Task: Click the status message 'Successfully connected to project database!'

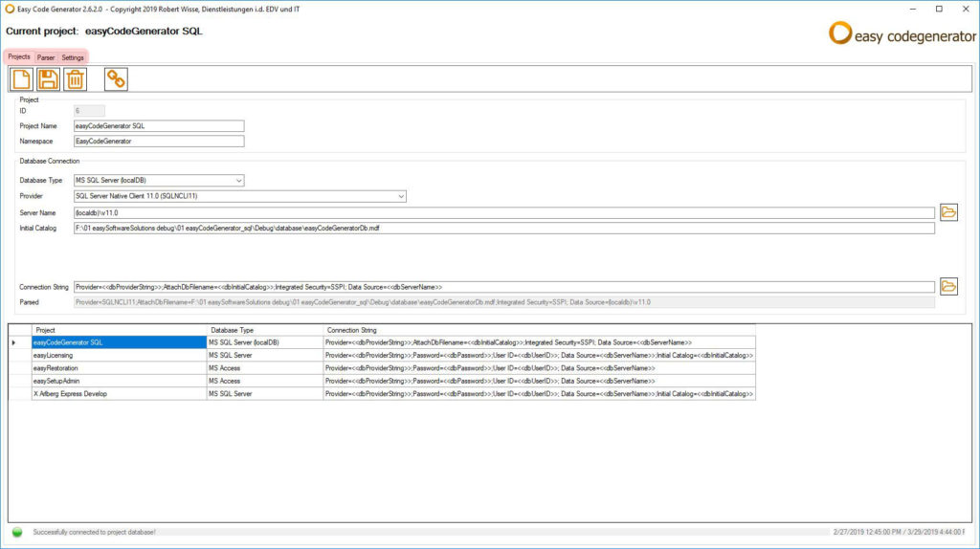Action: (x=95, y=532)
